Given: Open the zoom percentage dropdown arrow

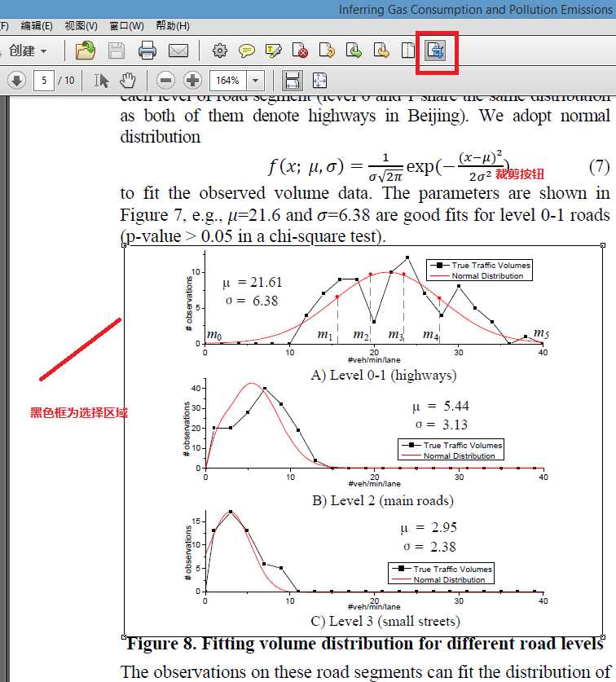Looking at the screenshot, I should [x=256, y=81].
